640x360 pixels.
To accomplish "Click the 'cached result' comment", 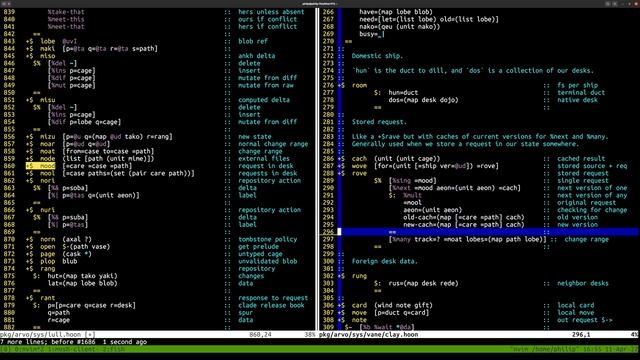I will pyautogui.click(x=581, y=159).
